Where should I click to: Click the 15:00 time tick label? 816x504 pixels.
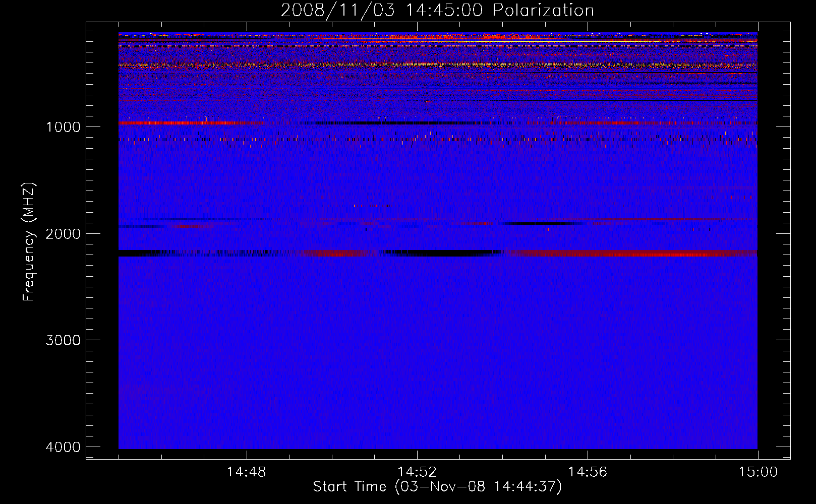coord(758,472)
